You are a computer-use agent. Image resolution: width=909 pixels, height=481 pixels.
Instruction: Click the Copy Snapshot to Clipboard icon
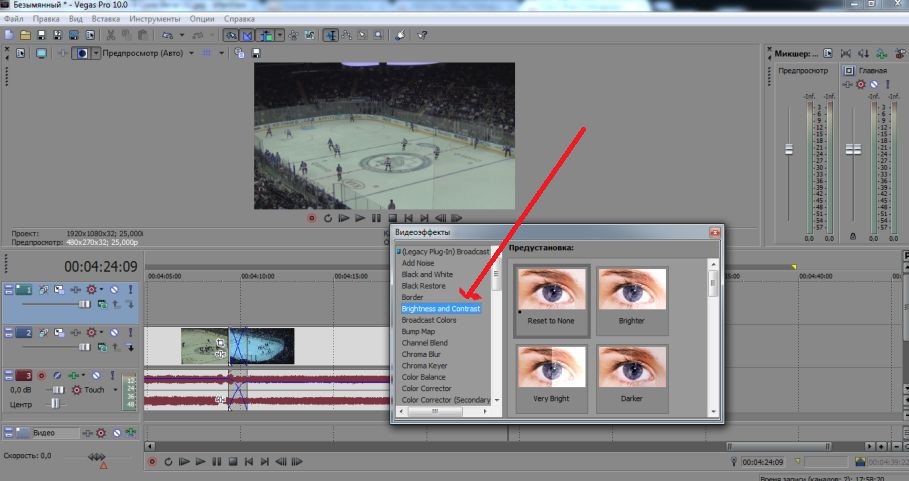point(239,53)
